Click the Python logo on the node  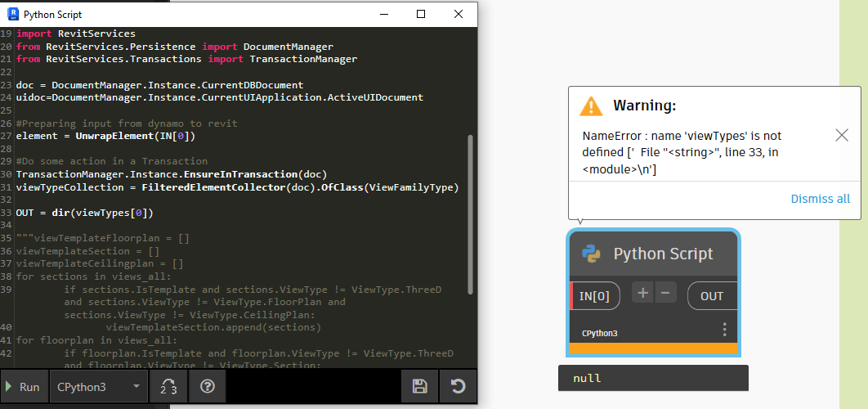[x=591, y=254]
